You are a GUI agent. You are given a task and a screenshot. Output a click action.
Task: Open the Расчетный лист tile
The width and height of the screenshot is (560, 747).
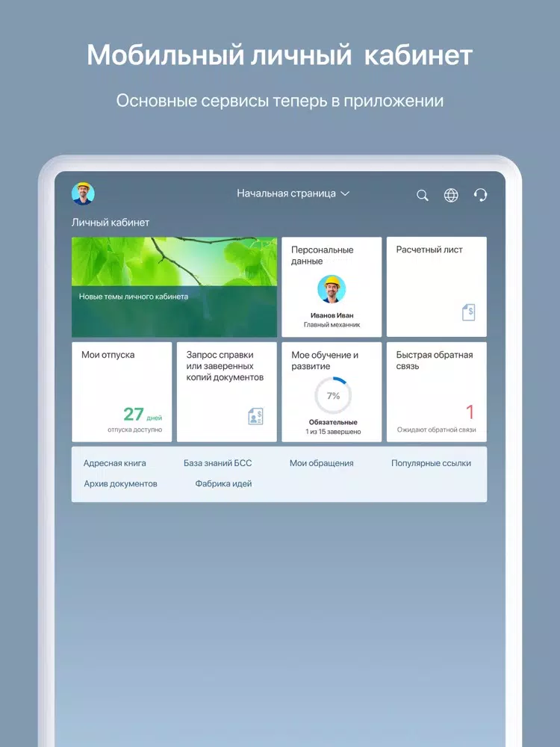click(437, 287)
